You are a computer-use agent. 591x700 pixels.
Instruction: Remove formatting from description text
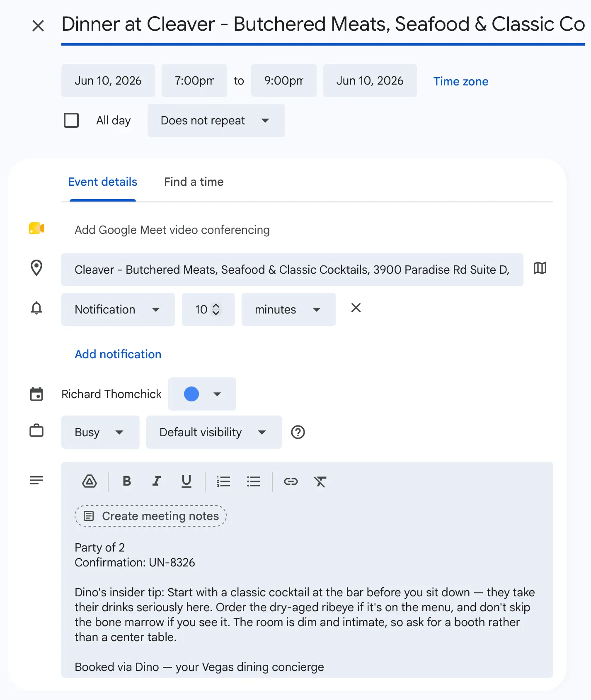coord(320,481)
